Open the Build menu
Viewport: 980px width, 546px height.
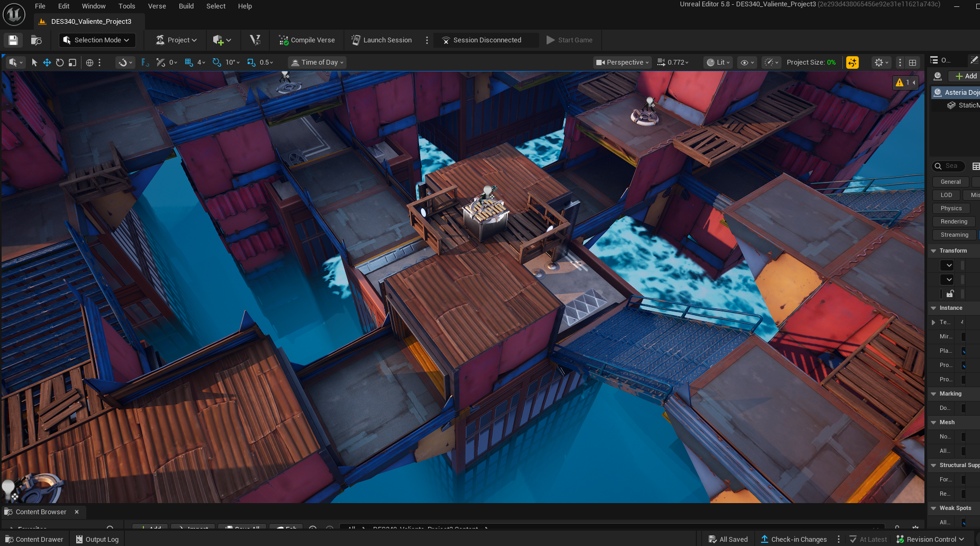(186, 6)
